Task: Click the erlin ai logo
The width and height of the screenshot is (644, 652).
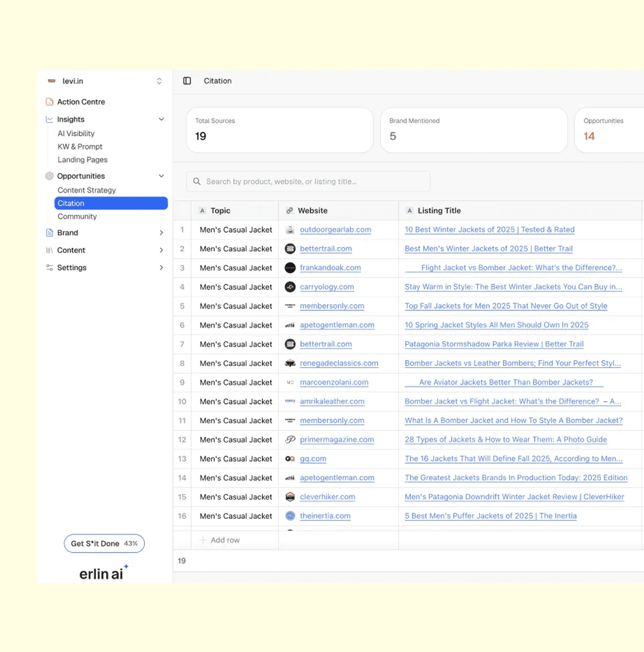Action: [x=103, y=573]
